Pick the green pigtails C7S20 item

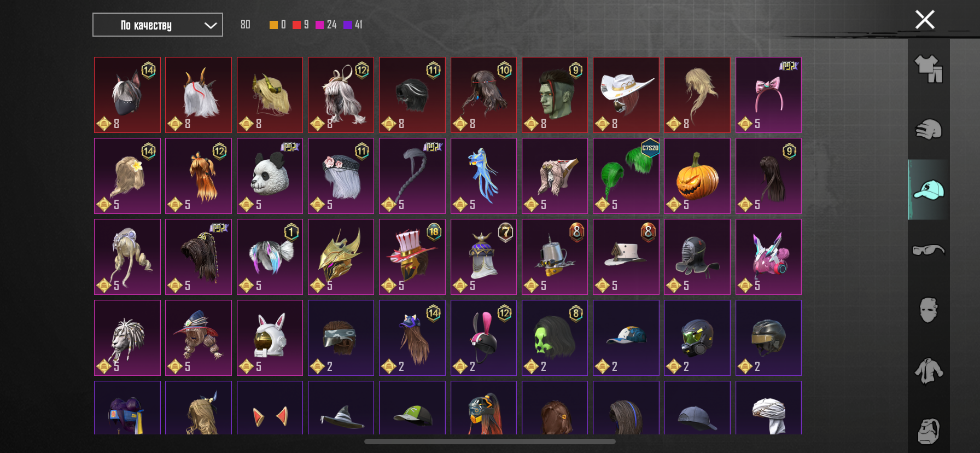pos(626,176)
